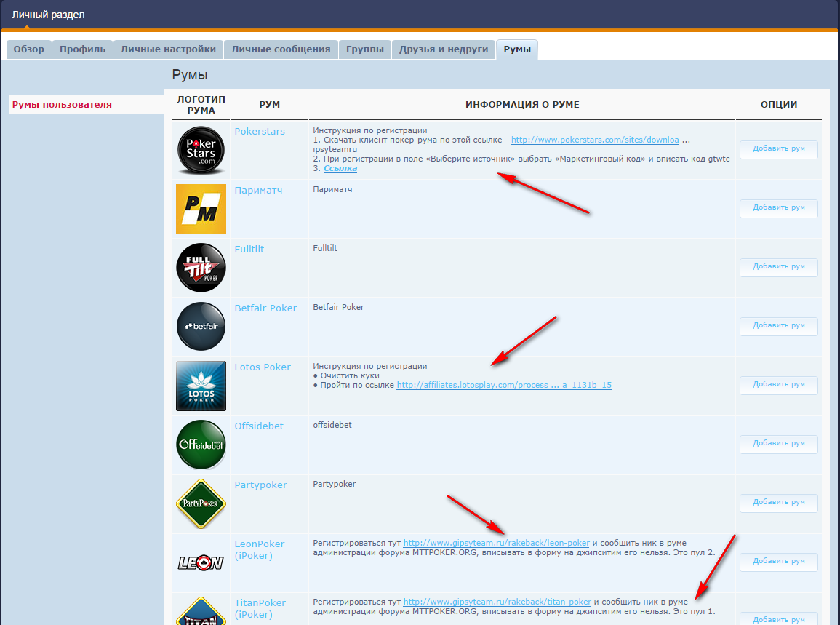Click the PartyPoker diamond logo

(x=201, y=504)
